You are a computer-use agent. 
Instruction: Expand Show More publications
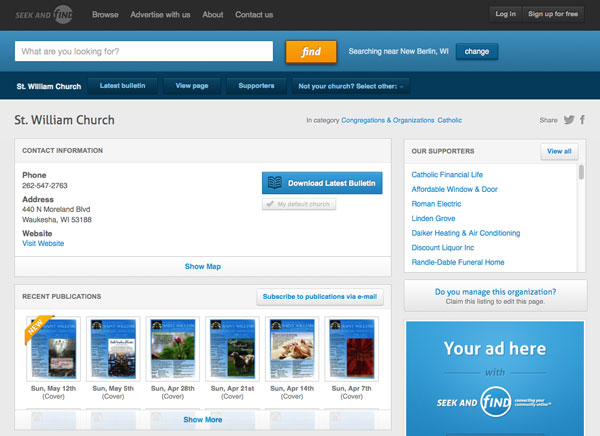[203, 420]
